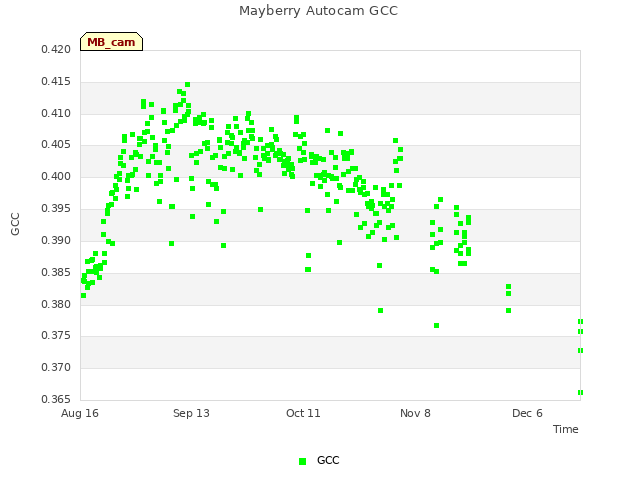
Task: Click the 0.395 y-axis value
Action: pos(56,208)
